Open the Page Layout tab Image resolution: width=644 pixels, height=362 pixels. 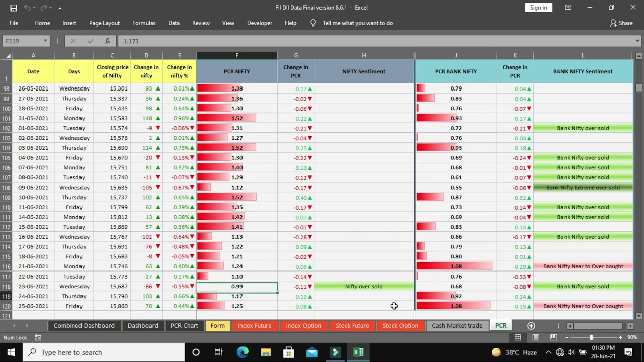pos(104,23)
